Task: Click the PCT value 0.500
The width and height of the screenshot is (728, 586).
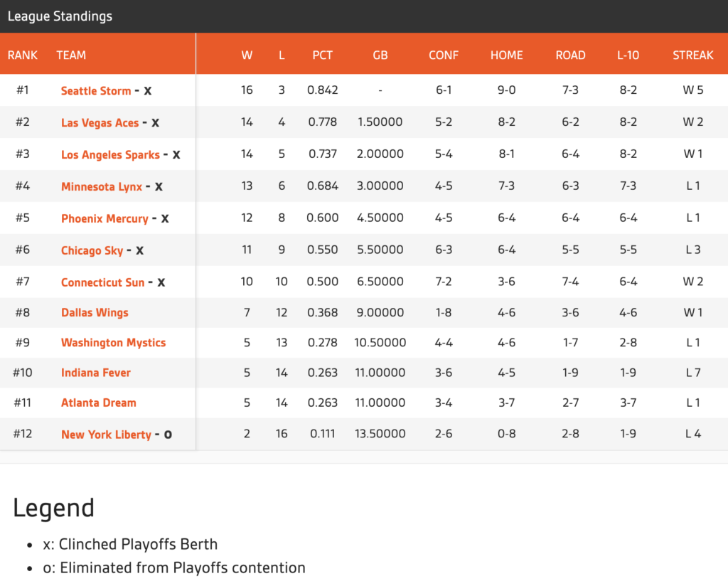Action: click(322, 282)
